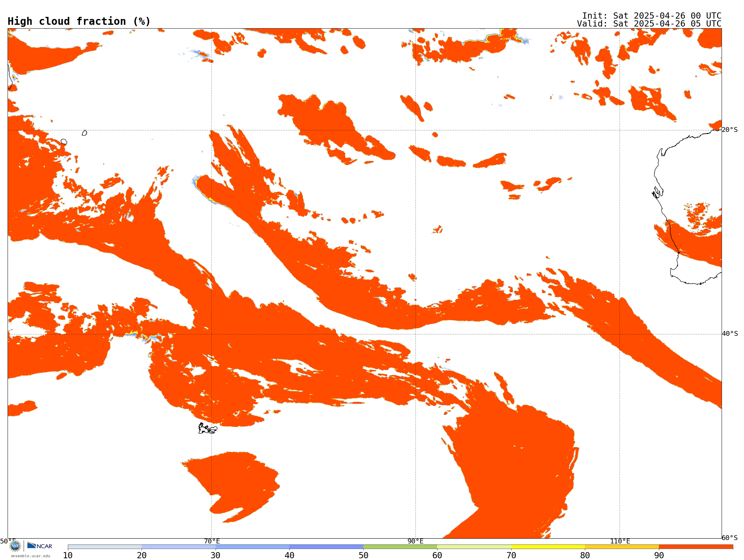The width and height of the screenshot is (744, 560).
Task: Select the 'Valid: Sat 2025-04-26 05 UTC' text
Action: tap(649, 24)
